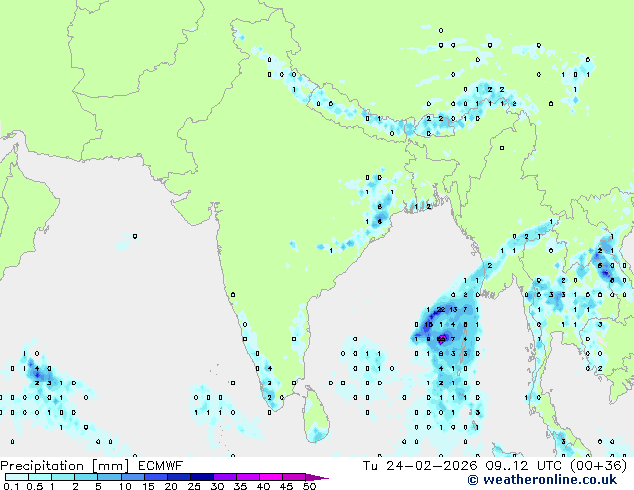
Task: Click the '45' legend tick label
Action: (x=286, y=486)
